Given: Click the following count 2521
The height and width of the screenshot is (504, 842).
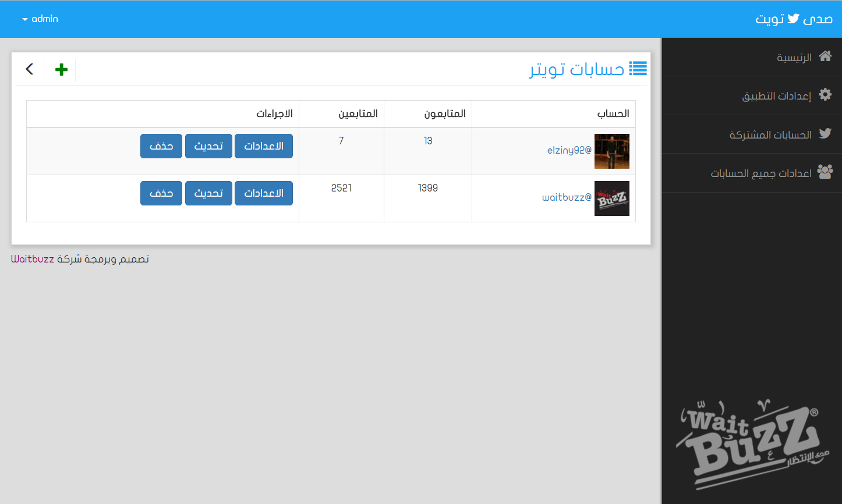Looking at the screenshot, I should point(341,188).
